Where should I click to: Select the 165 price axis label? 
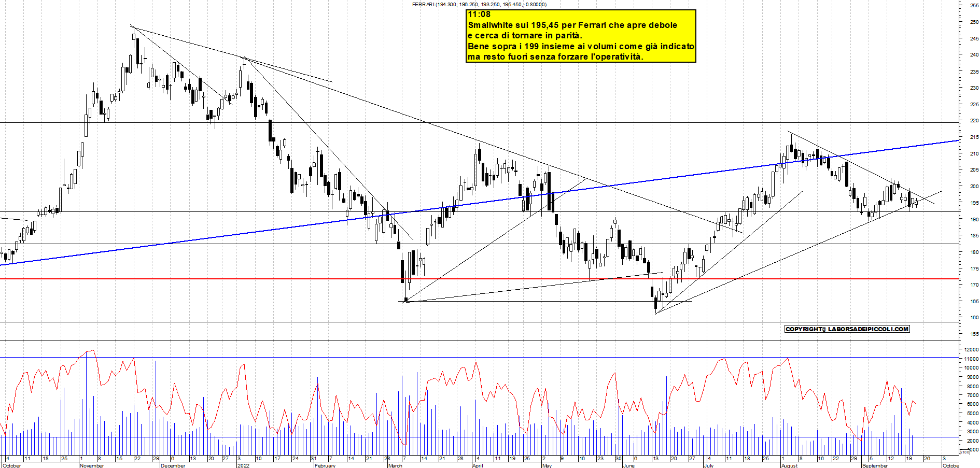coord(974,302)
